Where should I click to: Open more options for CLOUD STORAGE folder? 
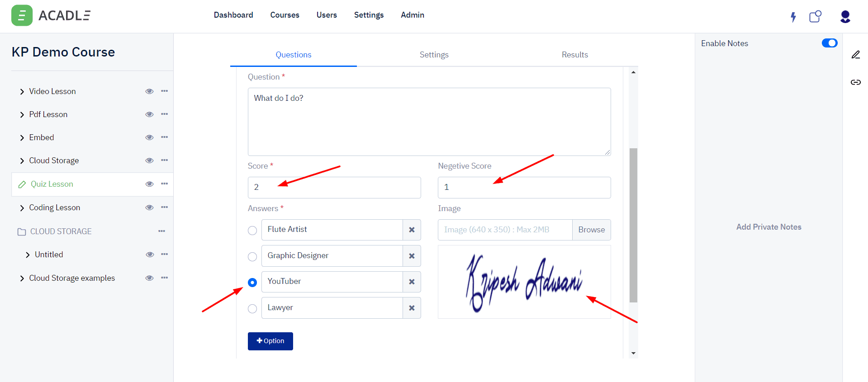(x=161, y=231)
